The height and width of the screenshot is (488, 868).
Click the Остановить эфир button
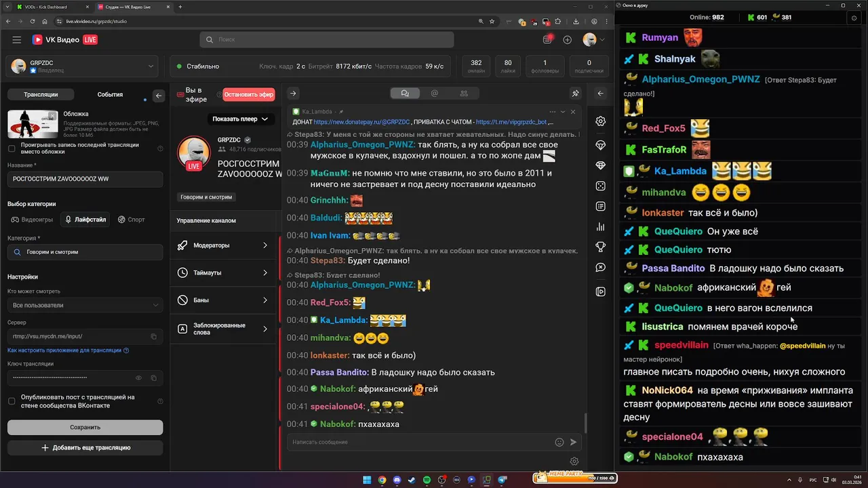click(249, 95)
